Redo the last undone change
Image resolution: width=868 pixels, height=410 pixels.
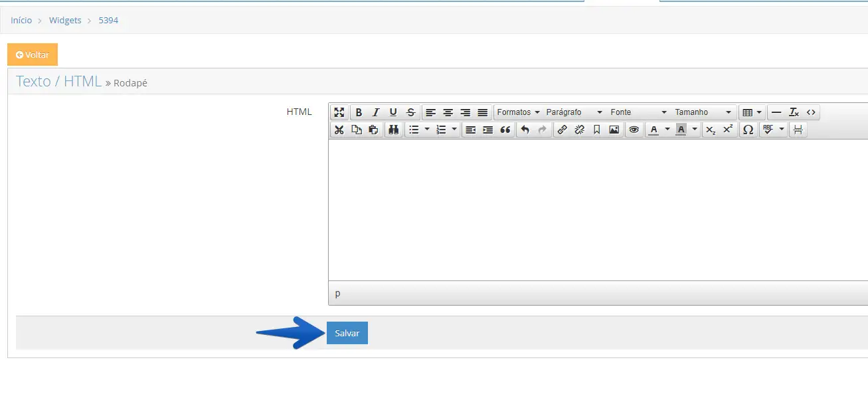[x=543, y=130]
